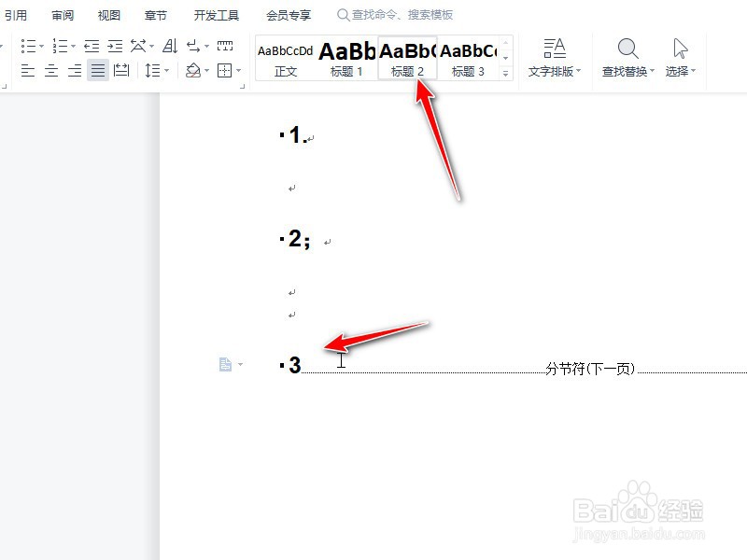Image resolution: width=747 pixels, height=560 pixels.
Task: Place cursor in heading 1.
Action: pos(298,135)
